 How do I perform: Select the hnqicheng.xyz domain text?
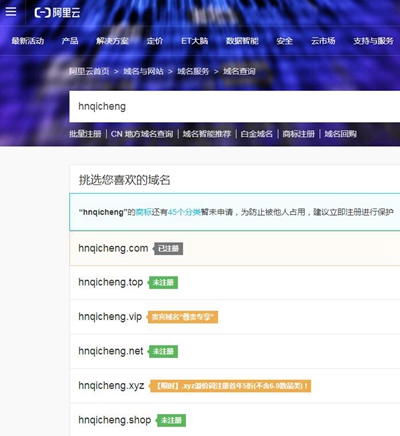click(111, 386)
